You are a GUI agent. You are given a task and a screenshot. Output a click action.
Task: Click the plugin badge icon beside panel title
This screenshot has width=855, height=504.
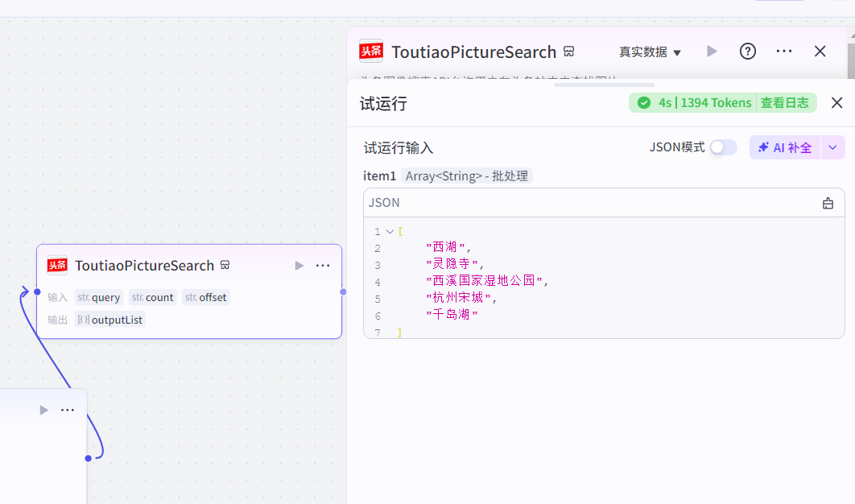point(568,52)
